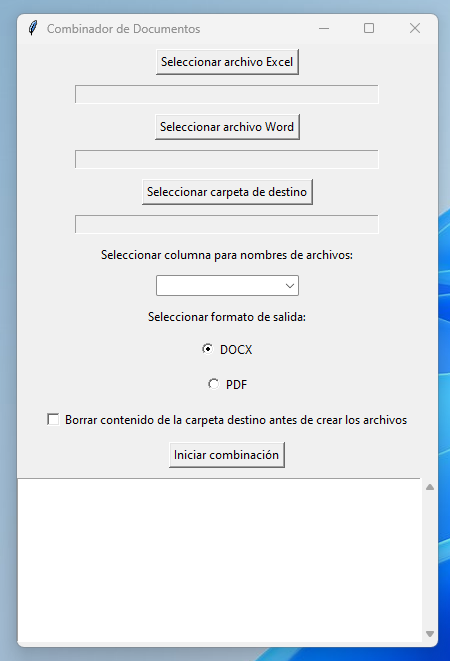Viewport: 450px width, 661px height.
Task: Close the Combinador de Documentos window
Action: point(415,28)
